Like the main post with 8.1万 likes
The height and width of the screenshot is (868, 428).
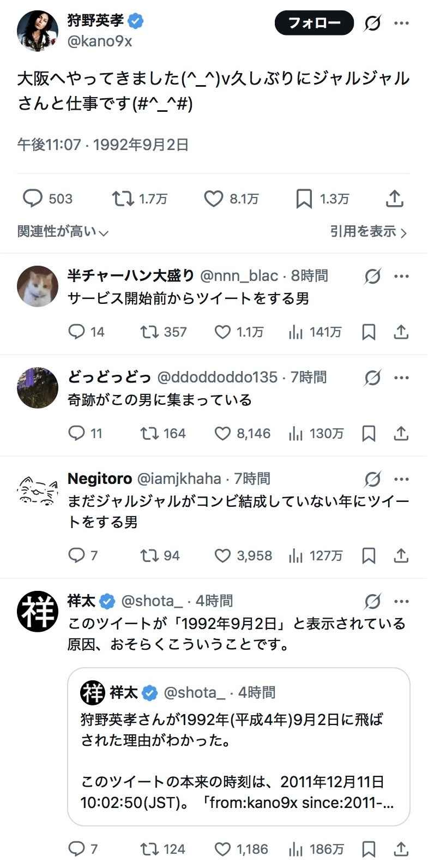[x=214, y=199]
